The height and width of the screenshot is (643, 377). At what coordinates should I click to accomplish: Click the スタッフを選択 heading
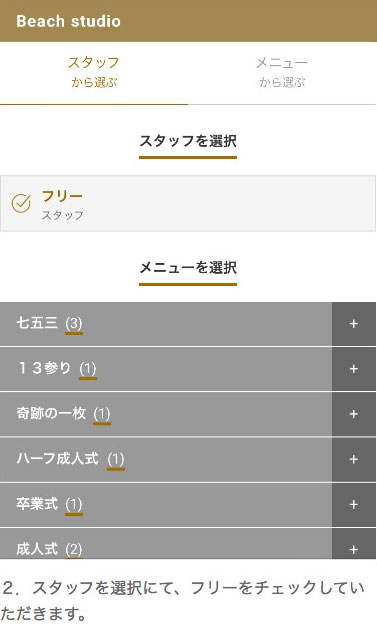[x=188, y=141]
